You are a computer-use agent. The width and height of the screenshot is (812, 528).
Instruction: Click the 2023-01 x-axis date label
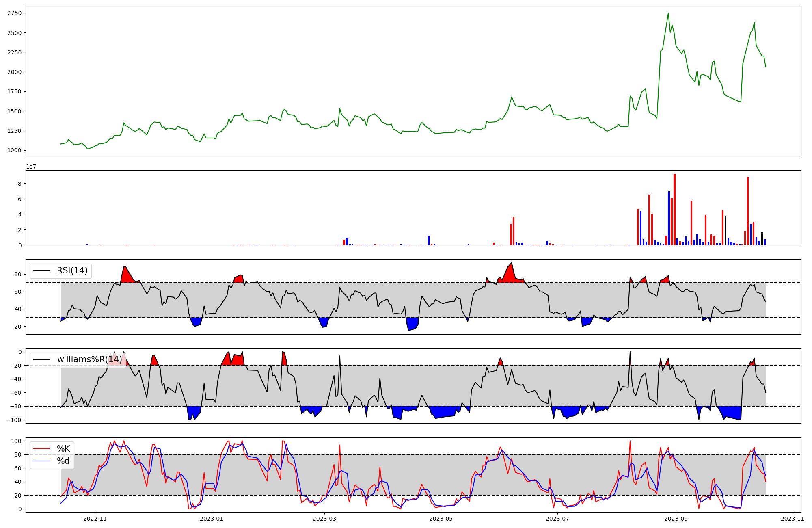(x=212, y=519)
